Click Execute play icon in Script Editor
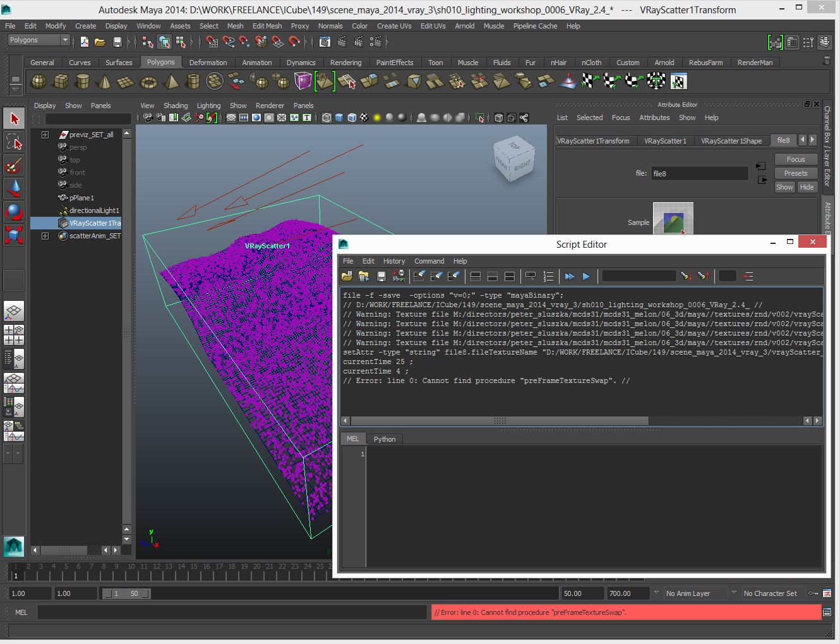The image size is (840, 644). (x=586, y=276)
